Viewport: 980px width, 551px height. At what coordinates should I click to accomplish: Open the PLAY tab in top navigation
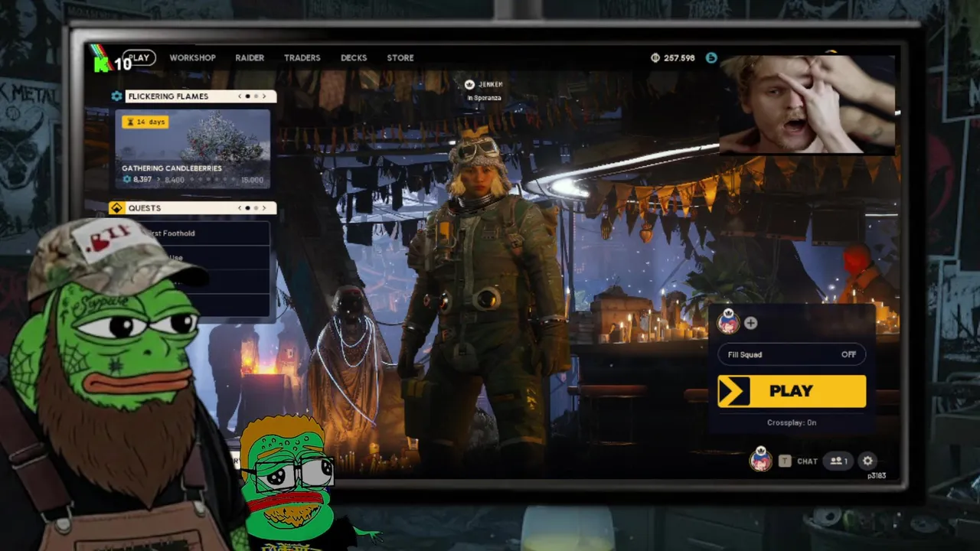139,57
